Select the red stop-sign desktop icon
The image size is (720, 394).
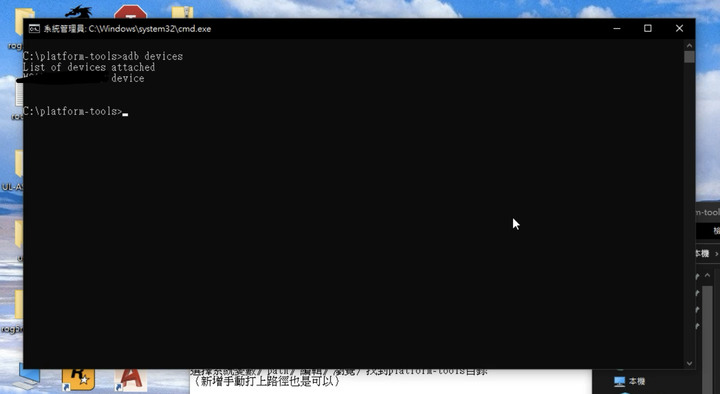pyautogui.click(x=130, y=12)
